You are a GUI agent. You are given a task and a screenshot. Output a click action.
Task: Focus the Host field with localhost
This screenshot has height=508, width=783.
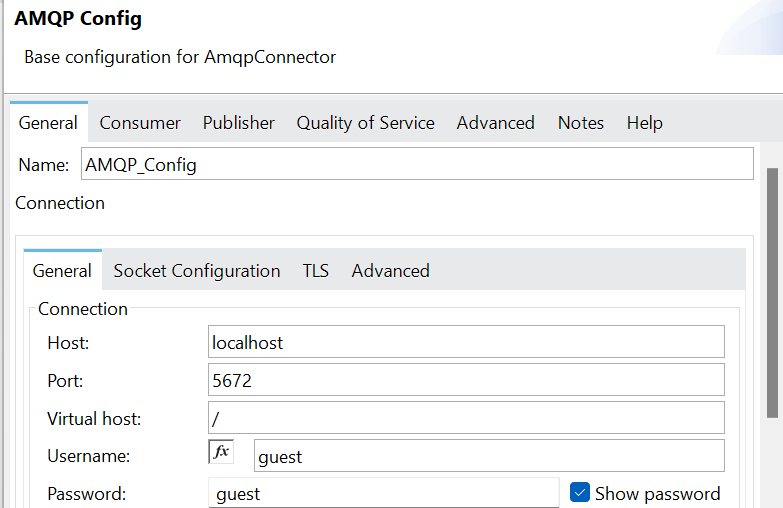click(x=466, y=342)
